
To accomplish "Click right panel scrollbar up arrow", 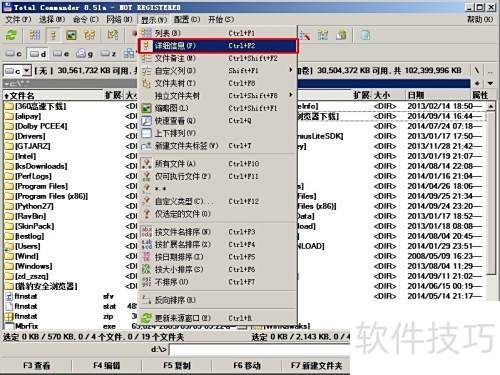I will (x=491, y=107).
